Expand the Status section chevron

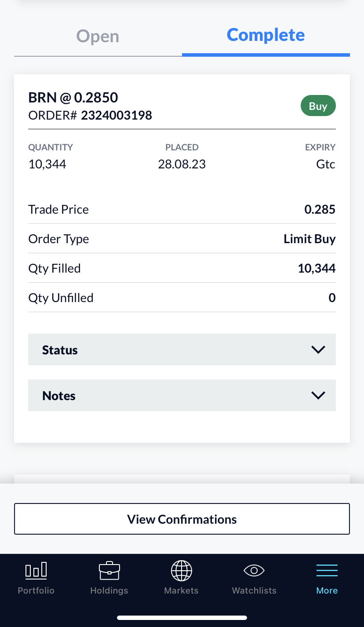click(318, 350)
